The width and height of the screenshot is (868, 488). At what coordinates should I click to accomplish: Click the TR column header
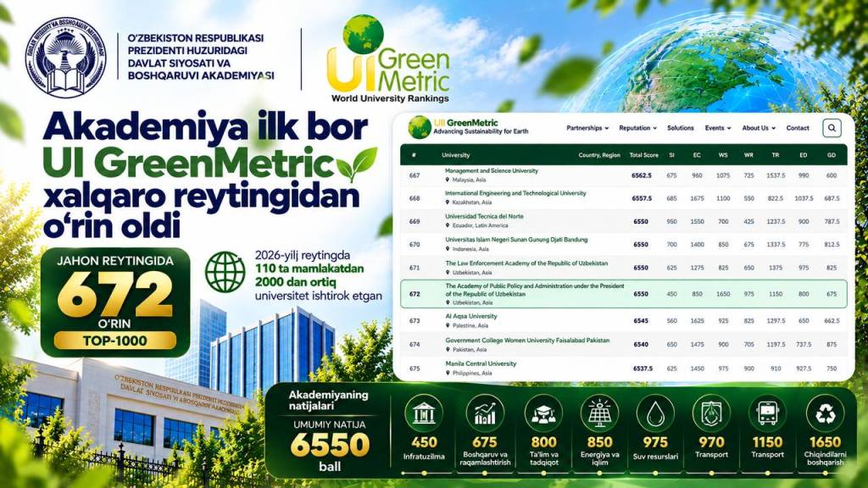tap(776, 156)
